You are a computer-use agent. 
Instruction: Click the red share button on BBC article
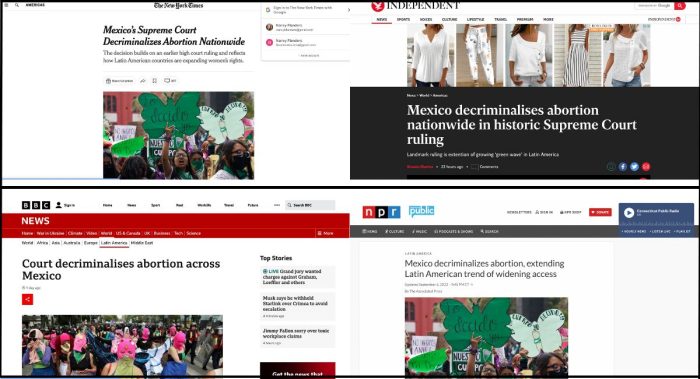point(27,300)
